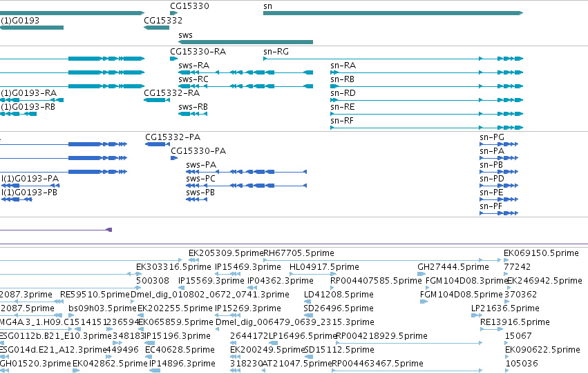This screenshot has height=374, width=588.
Task: Select EST EK205309.5prime
Action: point(226,253)
